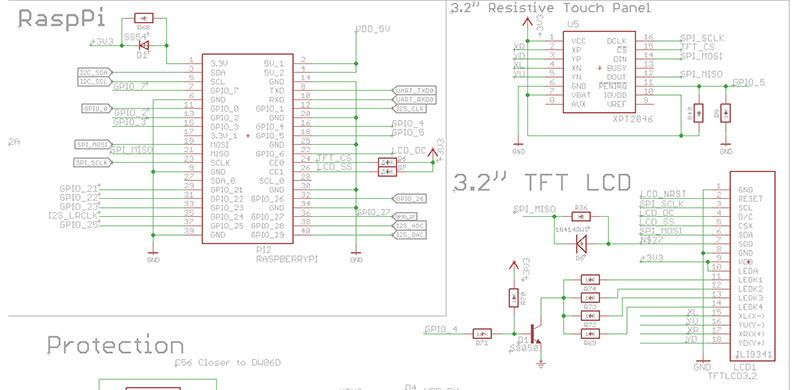Image resolution: width=800 pixels, height=390 pixels.
Task: Click the ILI9341 LCD1 connector body
Action: (x=753, y=266)
